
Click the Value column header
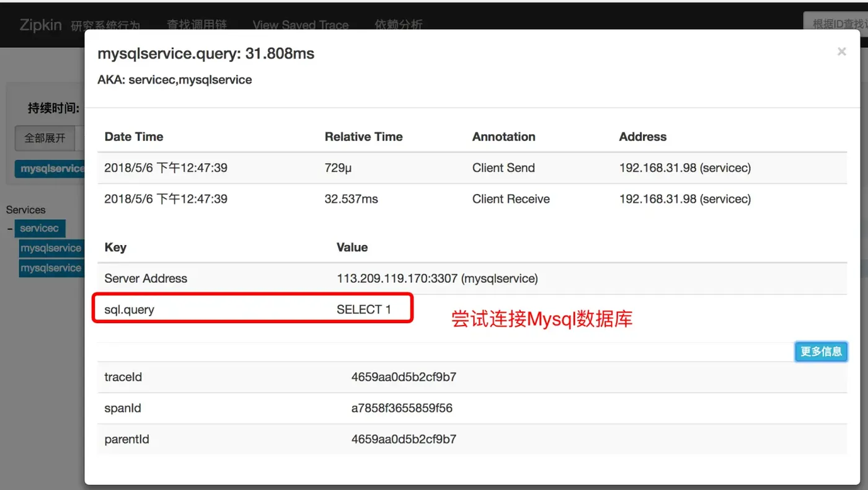click(x=352, y=247)
